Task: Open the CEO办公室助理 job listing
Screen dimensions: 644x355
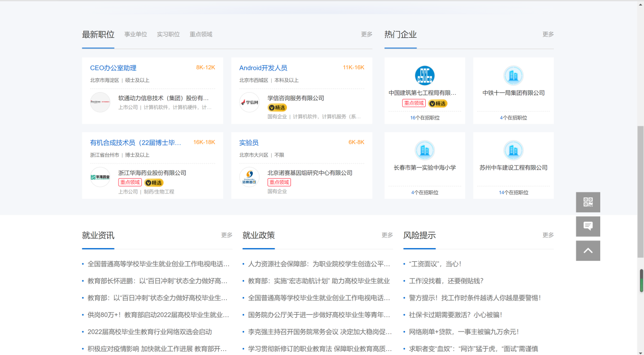Action: click(x=113, y=68)
